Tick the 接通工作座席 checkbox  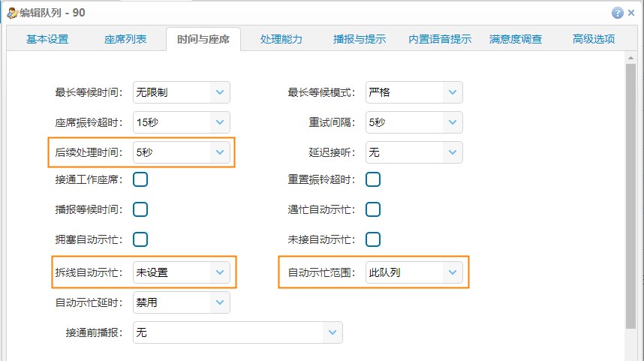[x=140, y=179]
